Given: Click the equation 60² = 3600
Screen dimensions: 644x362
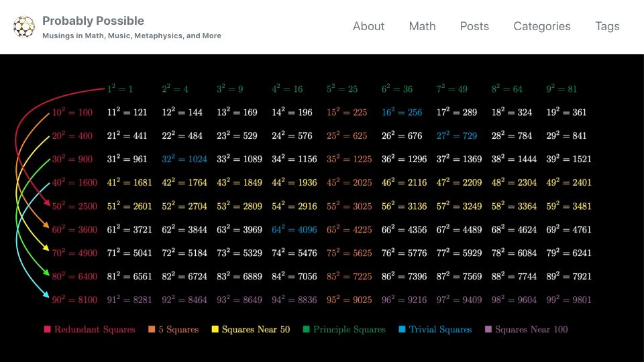Looking at the screenshot, I should coord(74,229).
